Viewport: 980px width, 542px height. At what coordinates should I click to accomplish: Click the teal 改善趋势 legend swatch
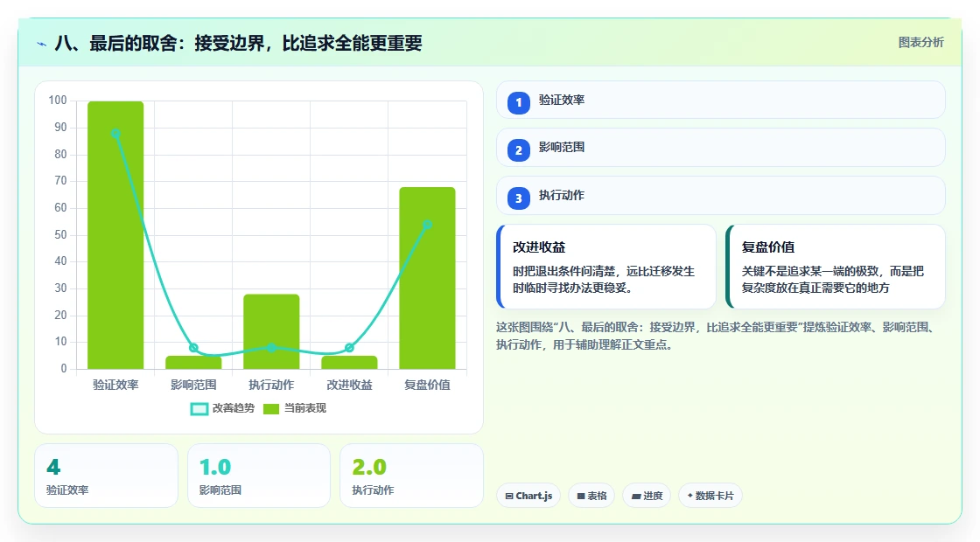[x=199, y=409]
